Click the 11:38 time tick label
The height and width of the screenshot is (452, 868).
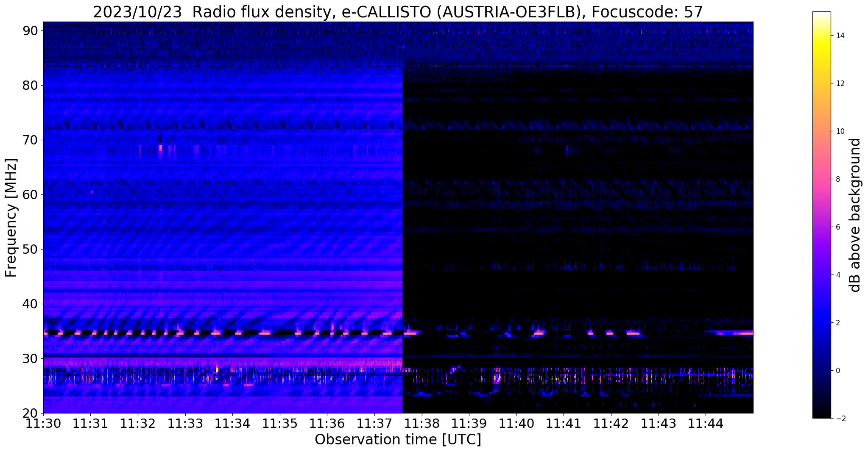click(x=422, y=424)
